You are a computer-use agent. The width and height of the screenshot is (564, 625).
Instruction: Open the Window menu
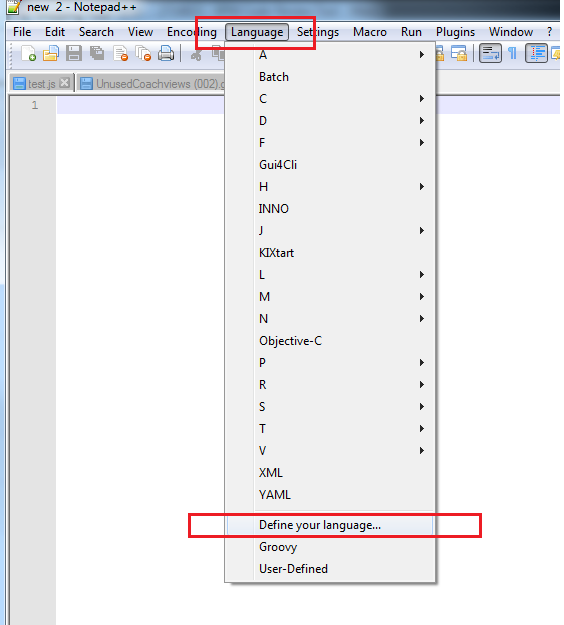click(x=511, y=32)
